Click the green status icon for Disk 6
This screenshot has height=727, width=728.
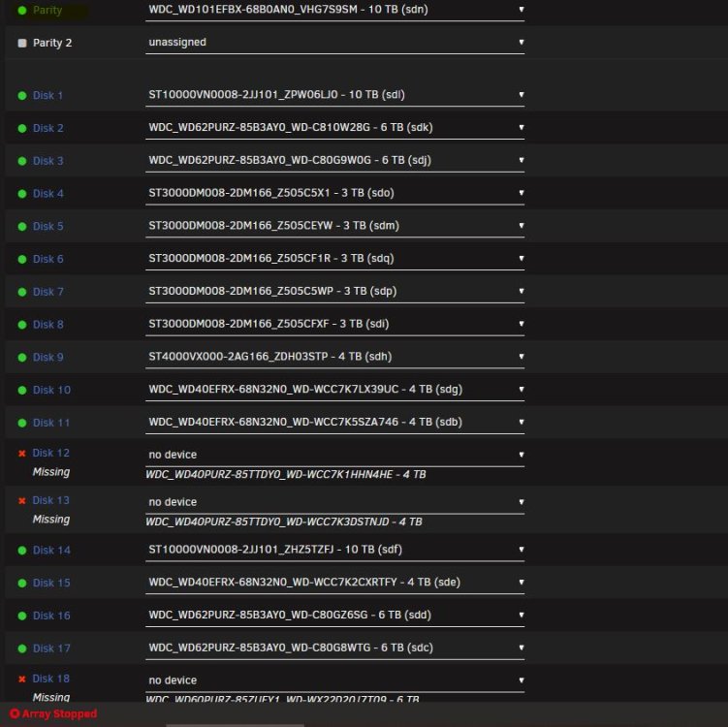[22, 260]
